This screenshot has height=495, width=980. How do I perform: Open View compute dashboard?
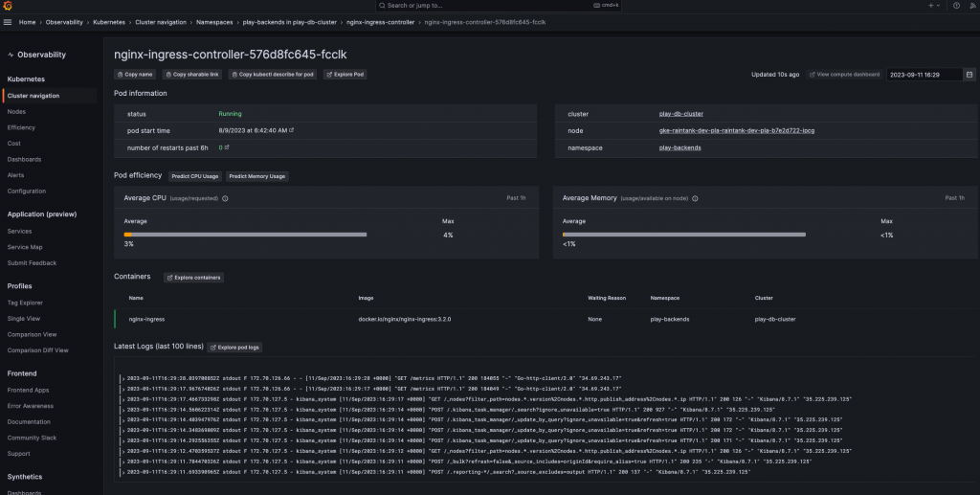pyautogui.click(x=844, y=75)
